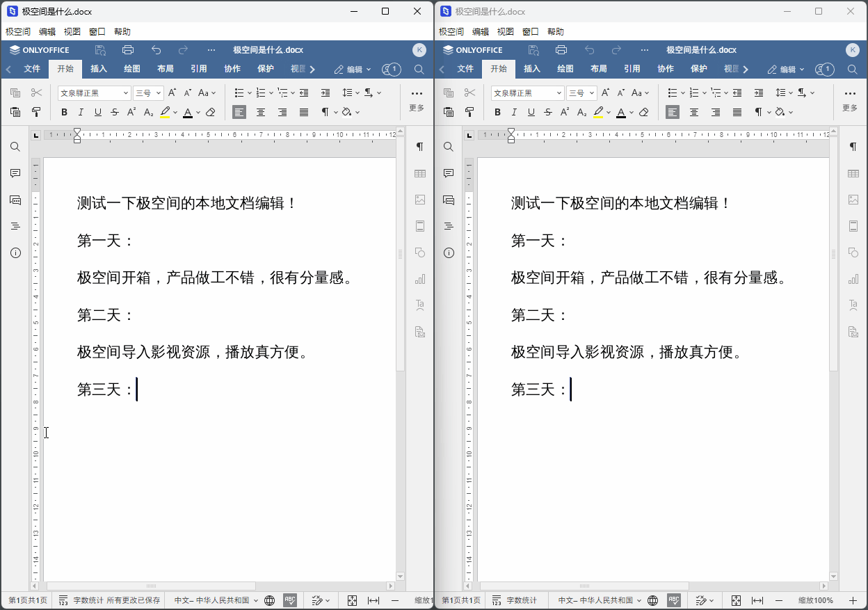This screenshot has height=610, width=868.
Task: Click globe language icon in right status bar
Action: click(x=653, y=600)
